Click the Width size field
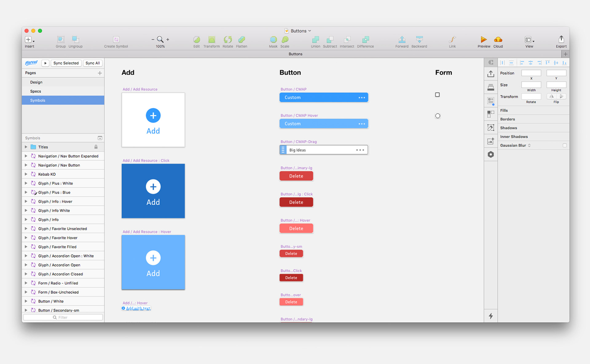The height and width of the screenshot is (364, 590). pyautogui.click(x=531, y=85)
